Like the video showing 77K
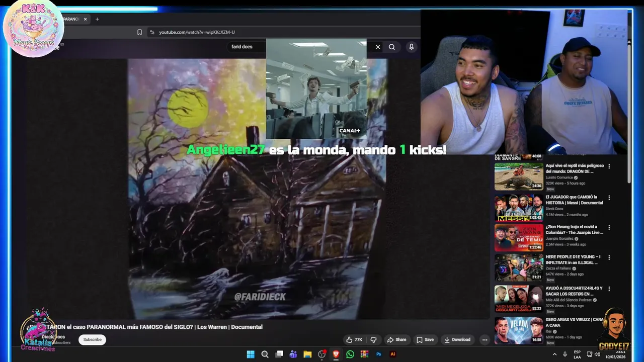Screen dimensions: 644x362 click(x=354, y=340)
